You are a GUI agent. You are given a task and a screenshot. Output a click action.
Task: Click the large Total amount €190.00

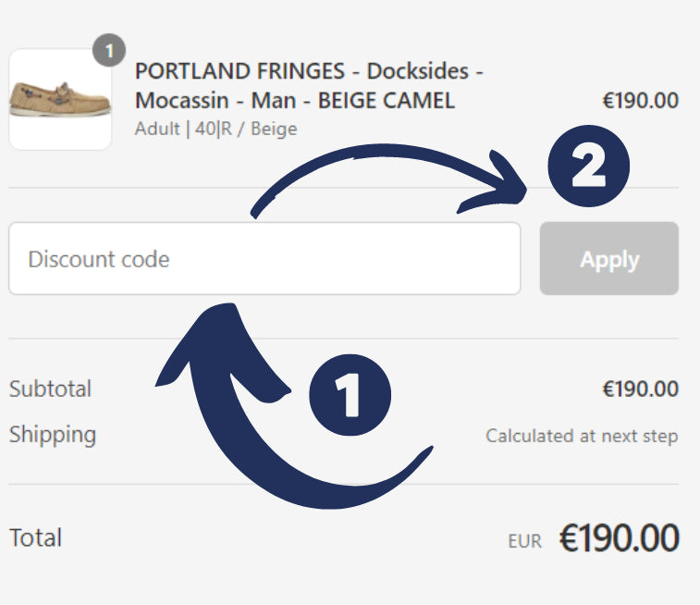pyautogui.click(x=619, y=537)
